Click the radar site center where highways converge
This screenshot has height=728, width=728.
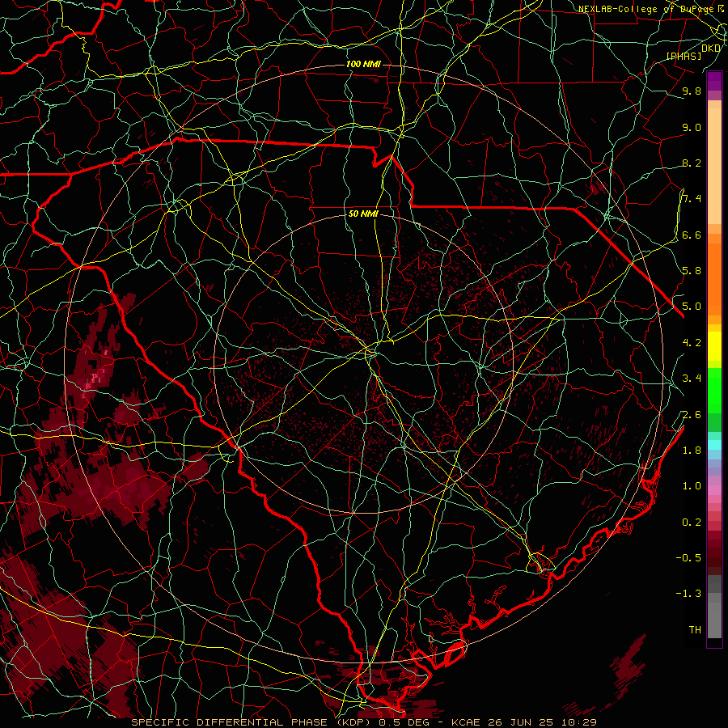click(371, 349)
